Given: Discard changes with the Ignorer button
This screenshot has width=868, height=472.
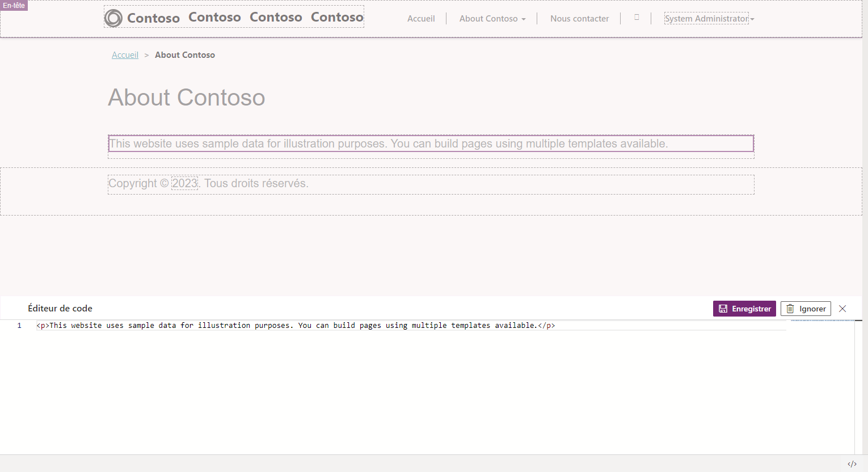Looking at the screenshot, I should point(806,309).
